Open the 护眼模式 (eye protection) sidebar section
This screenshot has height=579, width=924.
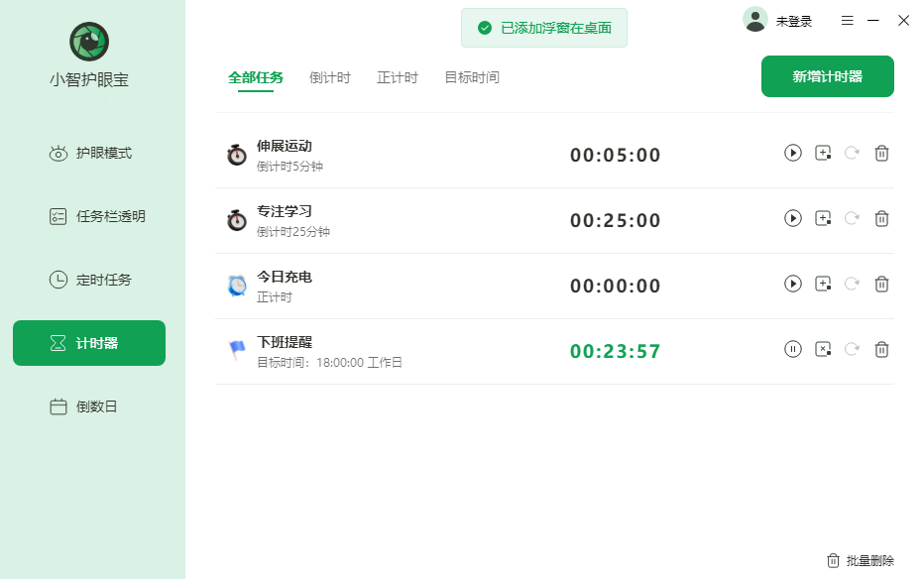click(x=88, y=154)
